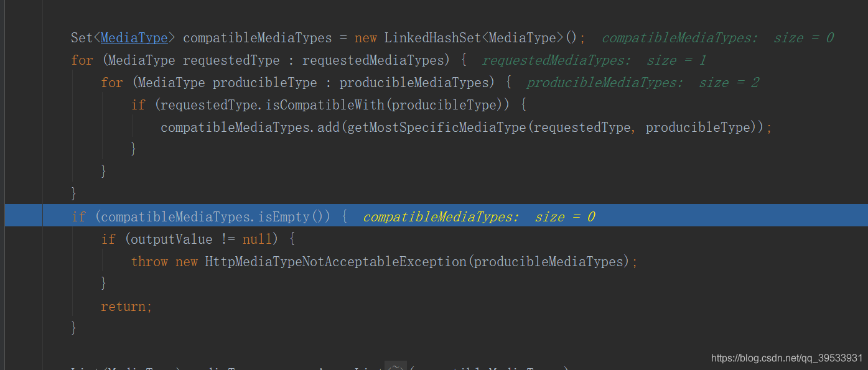Click producibleMediaTypes argument inside the exception constructor
Image resolution: width=868 pixels, height=370 pixels.
tap(548, 262)
